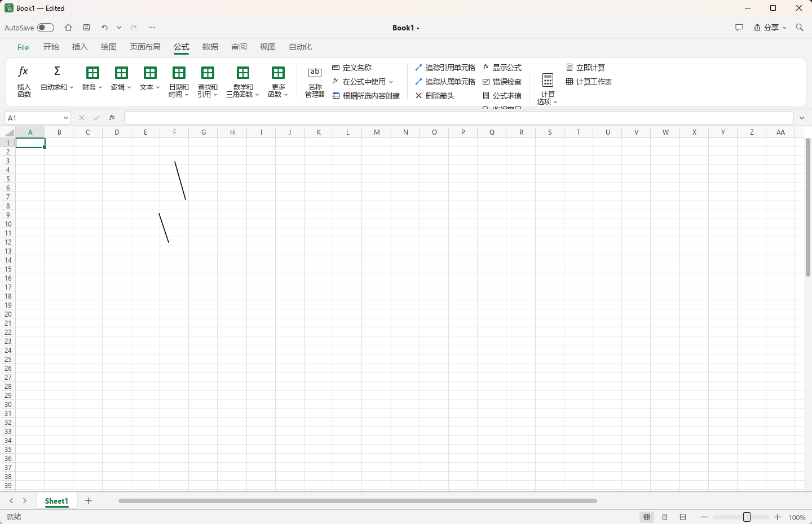812x524 pixels.
Task: Switch to the Insert (插入) tab
Action: pyautogui.click(x=80, y=47)
